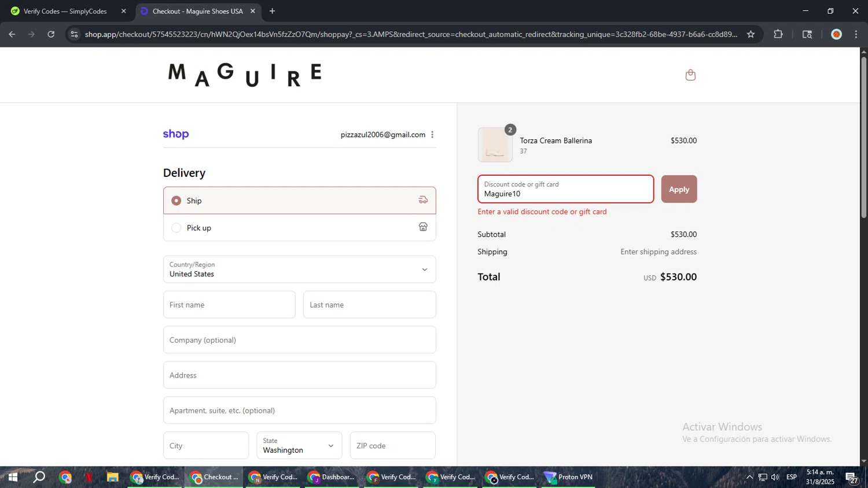Image resolution: width=868 pixels, height=488 pixels.
Task: Open the Windows Start menu
Action: coord(12,477)
